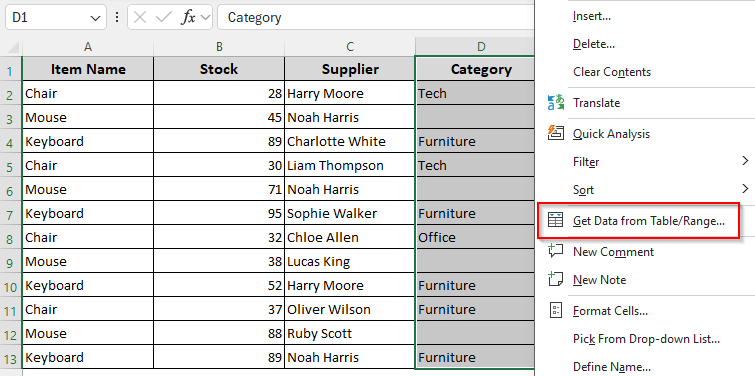Click the New Note sticky icon

tap(556, 279)
